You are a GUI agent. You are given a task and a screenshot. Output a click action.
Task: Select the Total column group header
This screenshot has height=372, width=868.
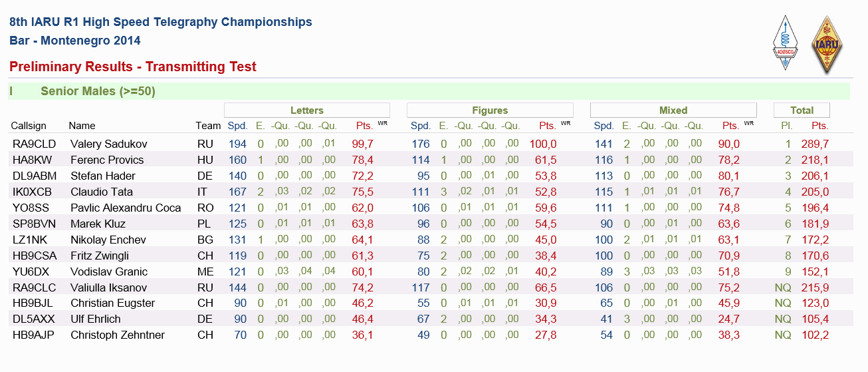802,110
